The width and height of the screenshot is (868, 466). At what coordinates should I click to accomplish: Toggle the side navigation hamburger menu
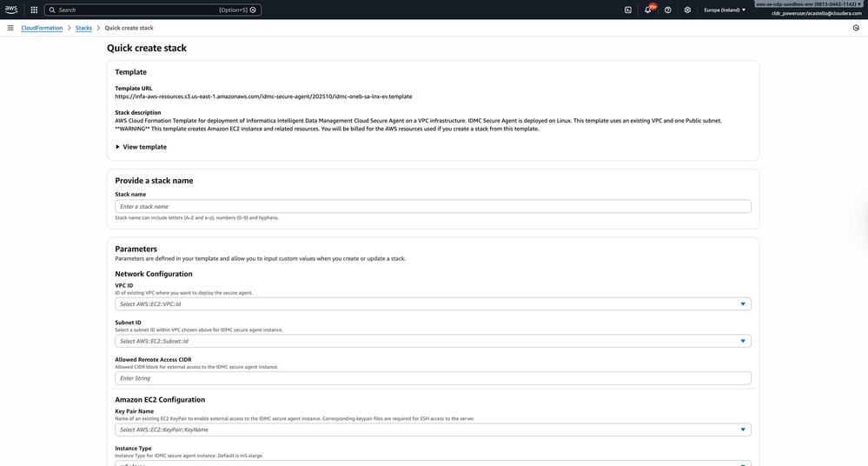click(10, 28)
